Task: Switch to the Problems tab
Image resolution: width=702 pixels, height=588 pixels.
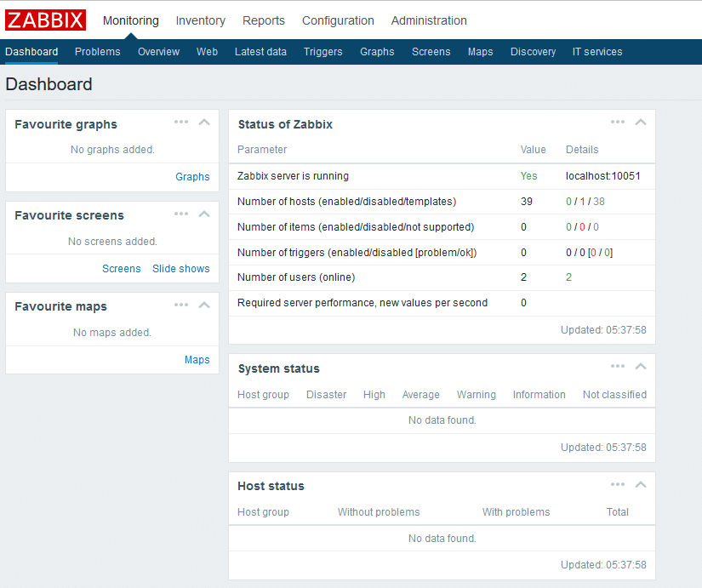Action: tap(98, 52)
